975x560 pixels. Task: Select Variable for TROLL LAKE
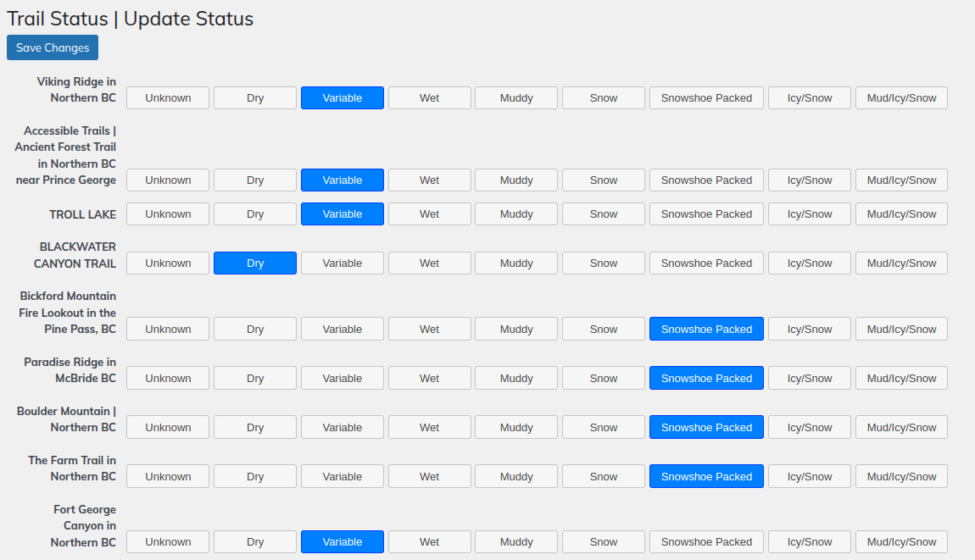tap(342, 213)
